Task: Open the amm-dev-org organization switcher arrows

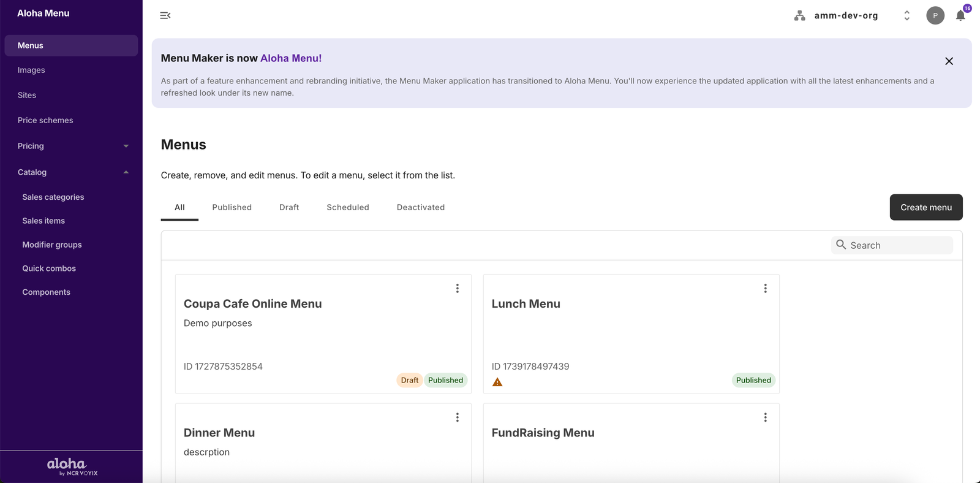Action: coord(907,15)
